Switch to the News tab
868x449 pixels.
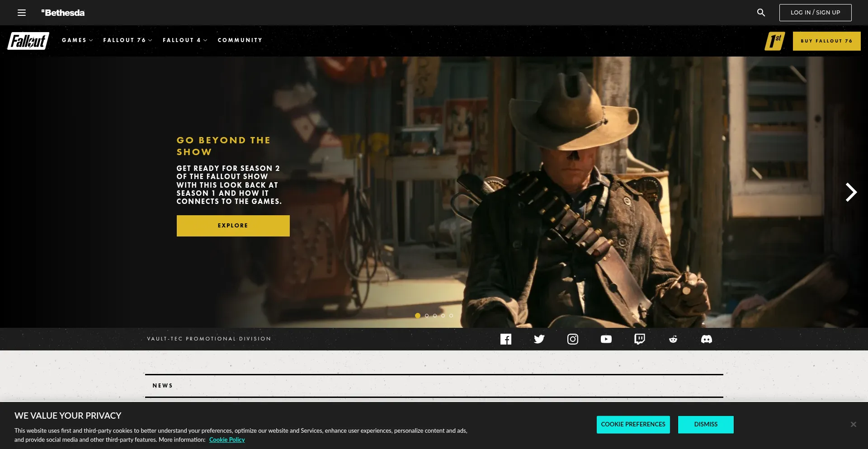click(163, 386)
